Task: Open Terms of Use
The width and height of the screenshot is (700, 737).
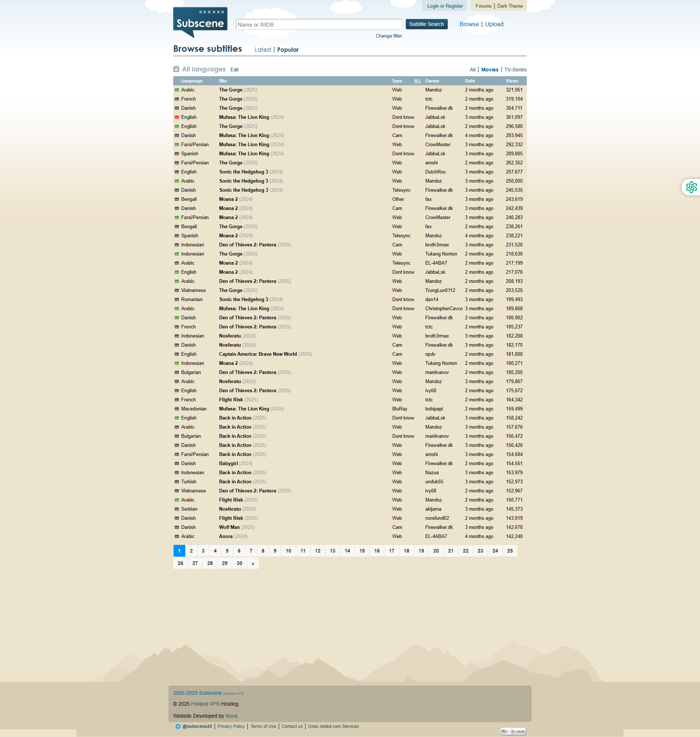Action: 263,726
